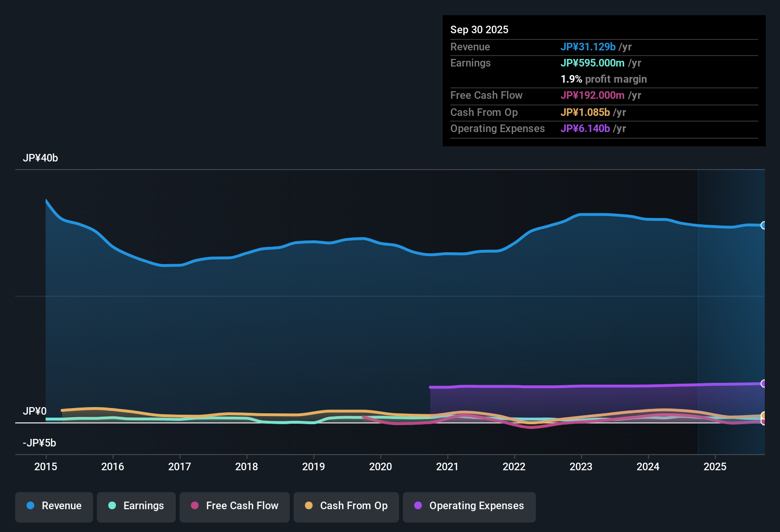Click the 1.9% profit margin text
780x532 pixels.
(603, 79)
